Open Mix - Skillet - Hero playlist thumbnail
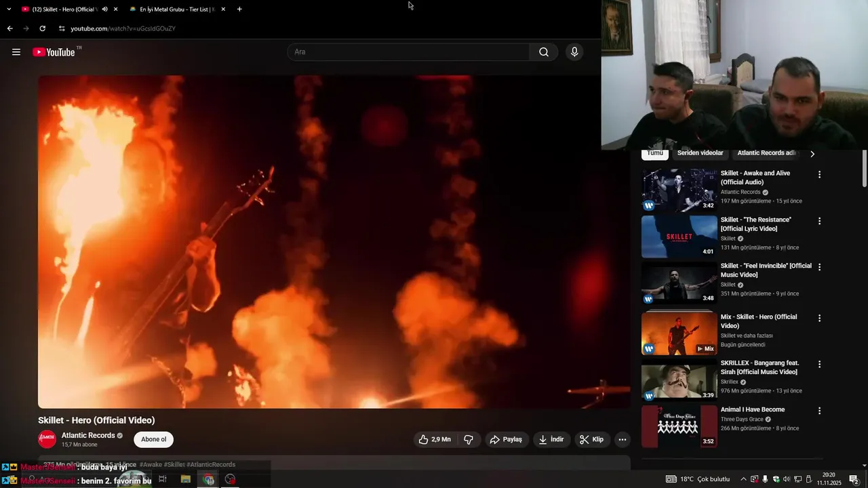This screenshot has width=868, height=488. click(679, 333)
